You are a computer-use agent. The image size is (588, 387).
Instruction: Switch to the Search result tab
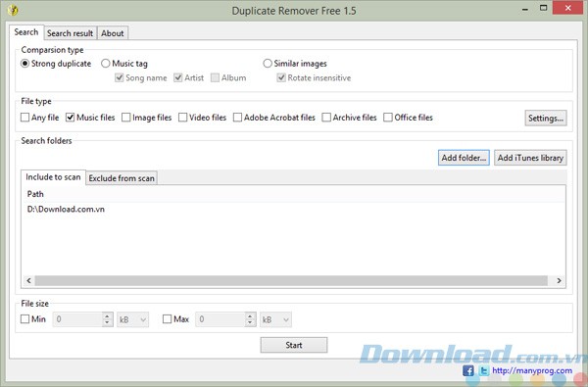point(71,33)
